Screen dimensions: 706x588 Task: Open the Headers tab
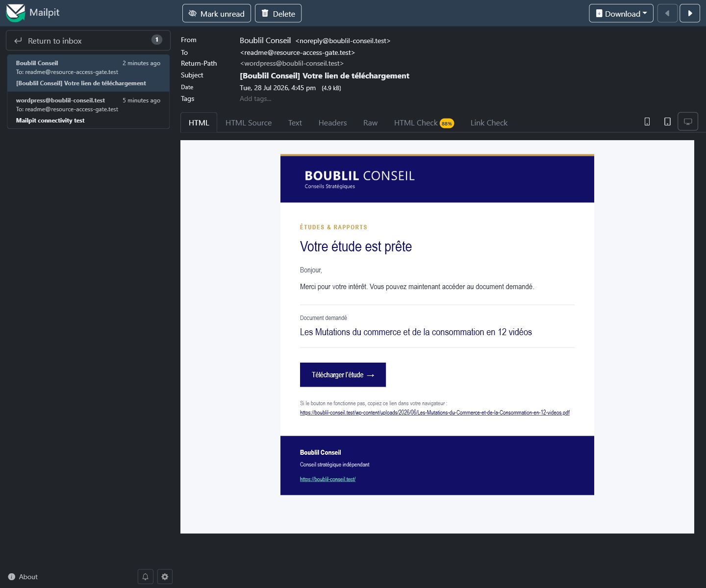pyautogui.click(x=332, y=122)
